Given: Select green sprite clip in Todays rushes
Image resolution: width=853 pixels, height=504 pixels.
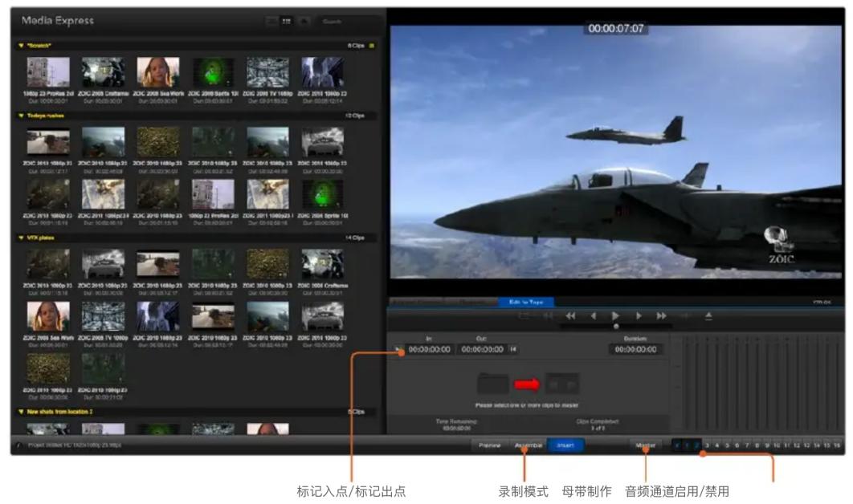Looking at the screenshot, I should click(x=323, y=194).
